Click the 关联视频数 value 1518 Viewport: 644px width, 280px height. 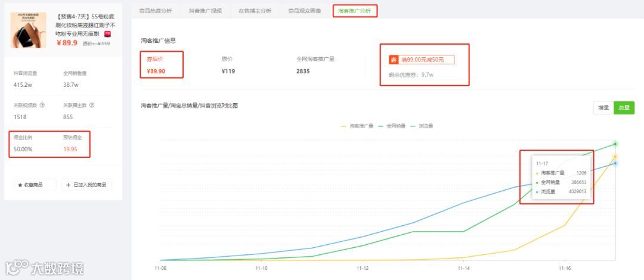pyautogui.click(x=20, y=117)
